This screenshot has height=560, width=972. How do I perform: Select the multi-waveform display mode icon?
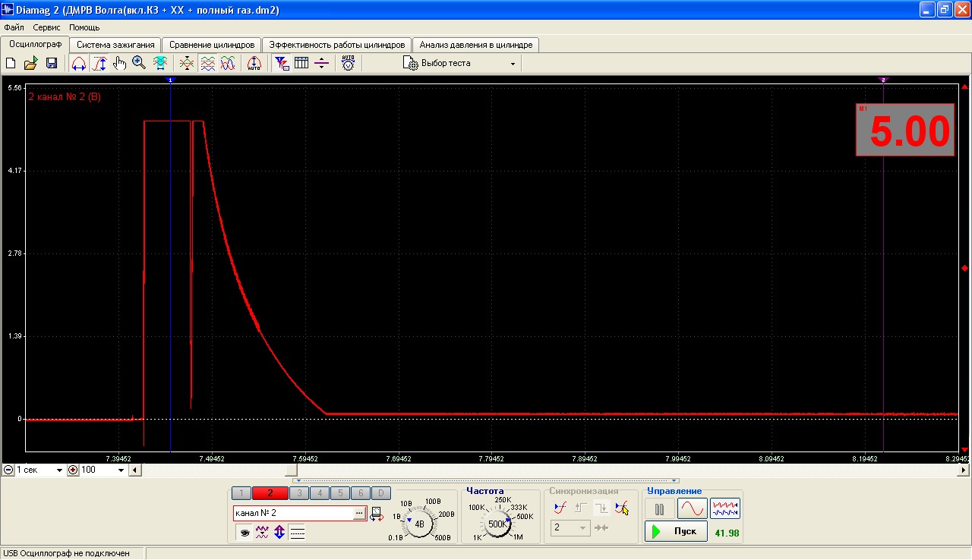coord(725,509)
